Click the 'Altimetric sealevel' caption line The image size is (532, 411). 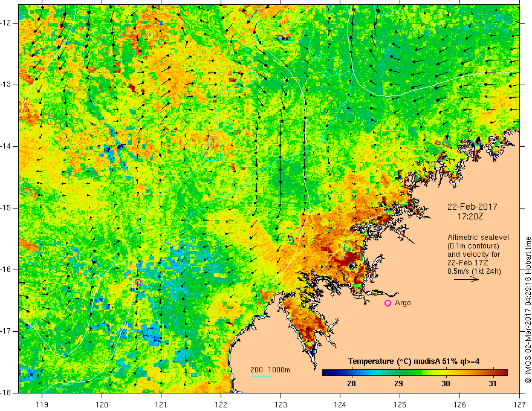478,238
